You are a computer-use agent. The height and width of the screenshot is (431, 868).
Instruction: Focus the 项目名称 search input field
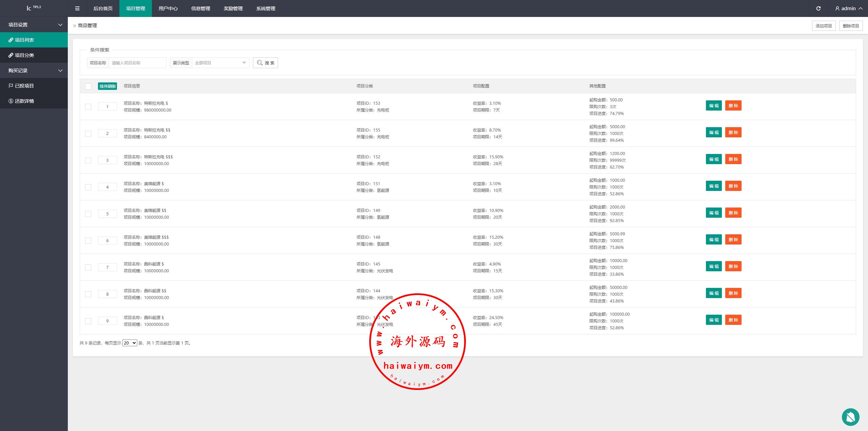click(x=137, y=63)
